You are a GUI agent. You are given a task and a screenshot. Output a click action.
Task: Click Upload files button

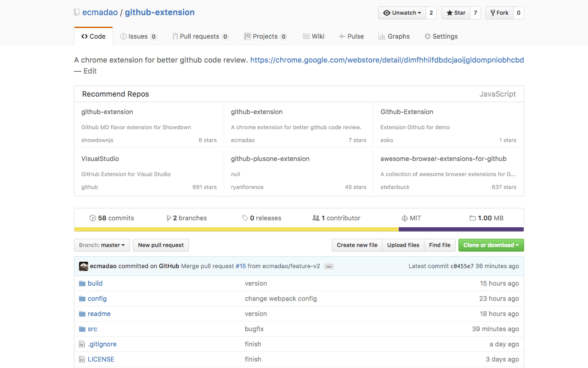[403, 245]
